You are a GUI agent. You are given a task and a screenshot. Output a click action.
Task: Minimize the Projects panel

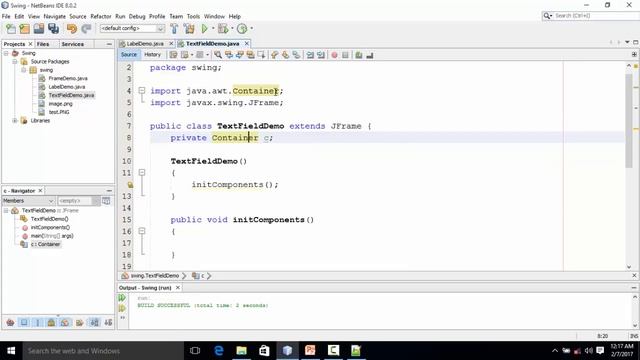109,44
